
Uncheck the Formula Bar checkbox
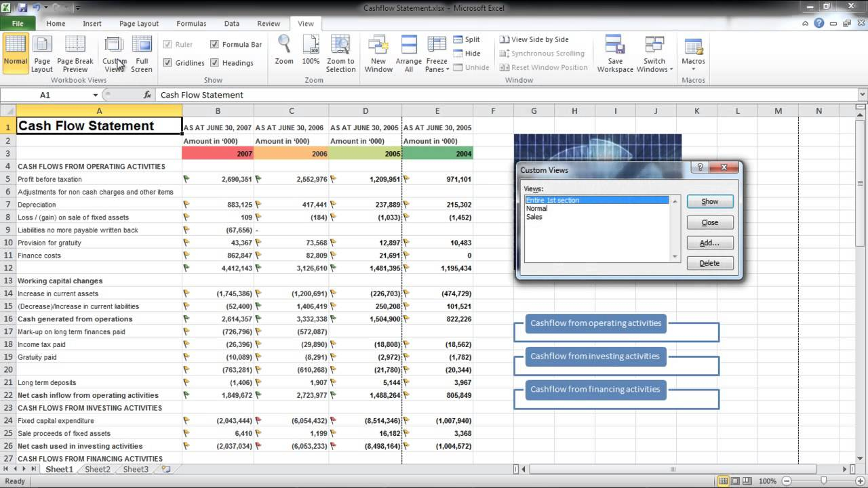pyautogui.click(x=215, y=45)
